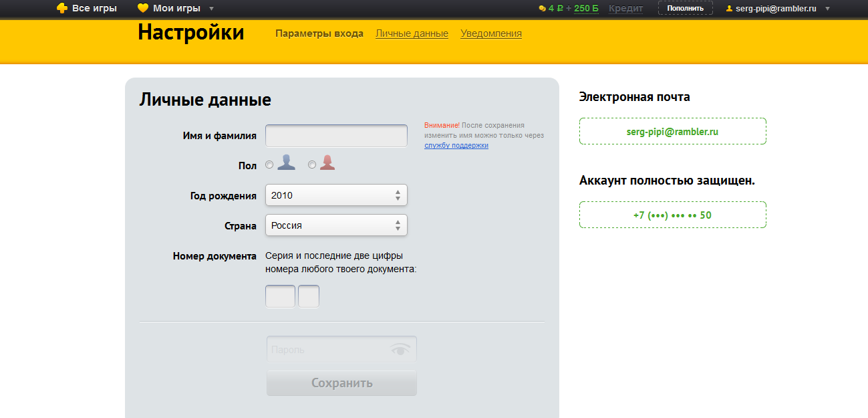The width and height of the screenshot is (868, 418).
Task: Select the female gender radio button
Action: (x=311, y=165)
